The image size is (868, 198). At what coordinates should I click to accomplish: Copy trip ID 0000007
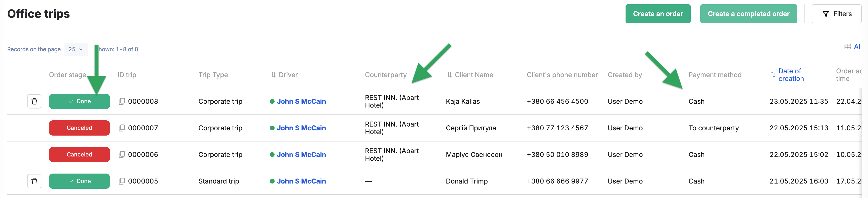[122, 128]
